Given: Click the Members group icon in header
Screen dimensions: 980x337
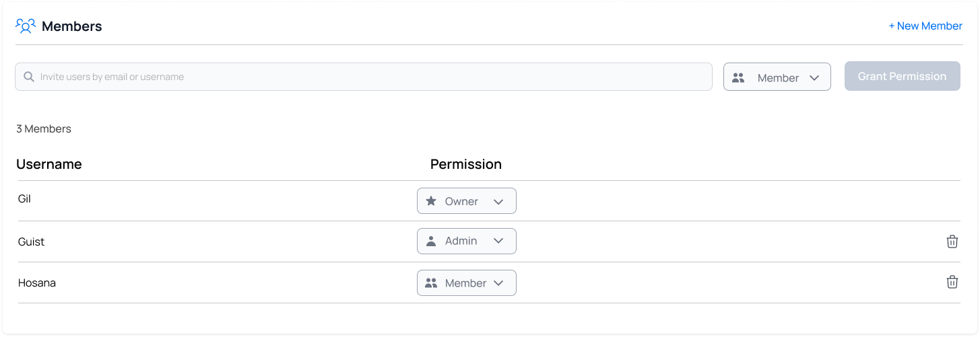Looking at the screenshot, I should 25,26.
